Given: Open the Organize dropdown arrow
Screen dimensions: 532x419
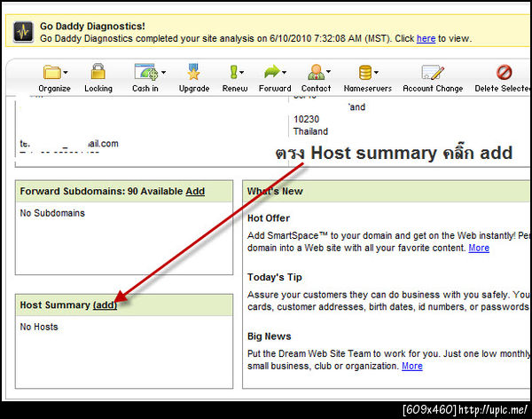Looking at the screenshot, I should [x=66, y=72].
